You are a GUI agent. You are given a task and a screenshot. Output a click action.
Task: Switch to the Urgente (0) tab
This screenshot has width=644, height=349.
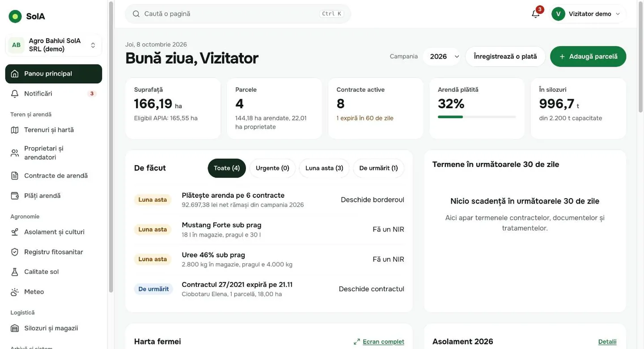point(272,168)
